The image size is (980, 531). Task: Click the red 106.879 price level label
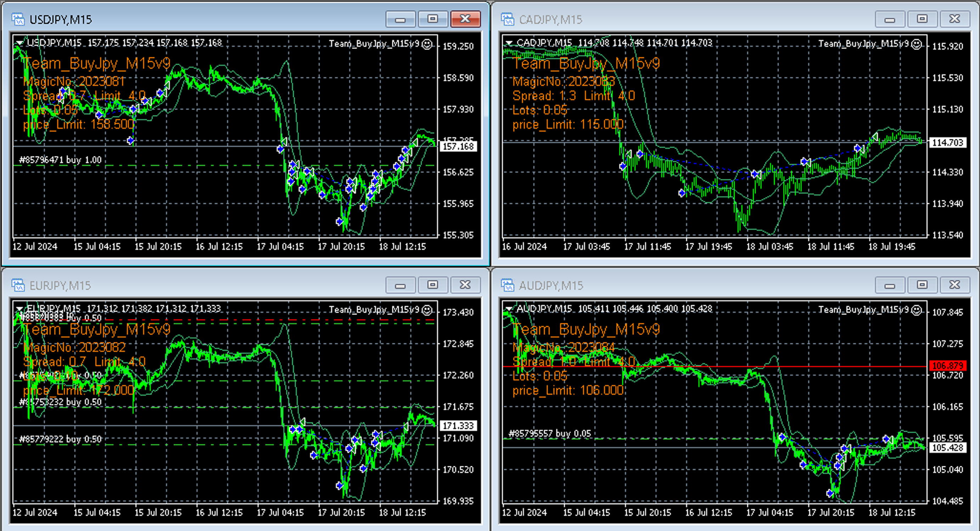pyautogui.click(x=947, y=366)
